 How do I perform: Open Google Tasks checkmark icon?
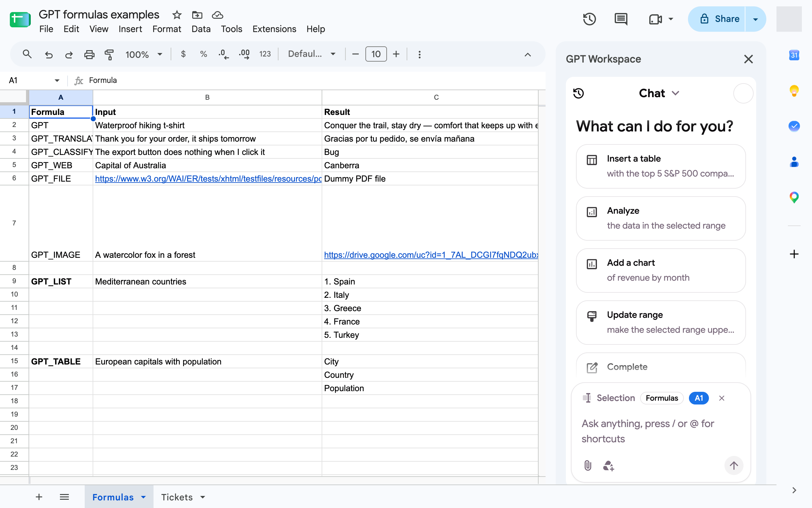click(794, 126)
